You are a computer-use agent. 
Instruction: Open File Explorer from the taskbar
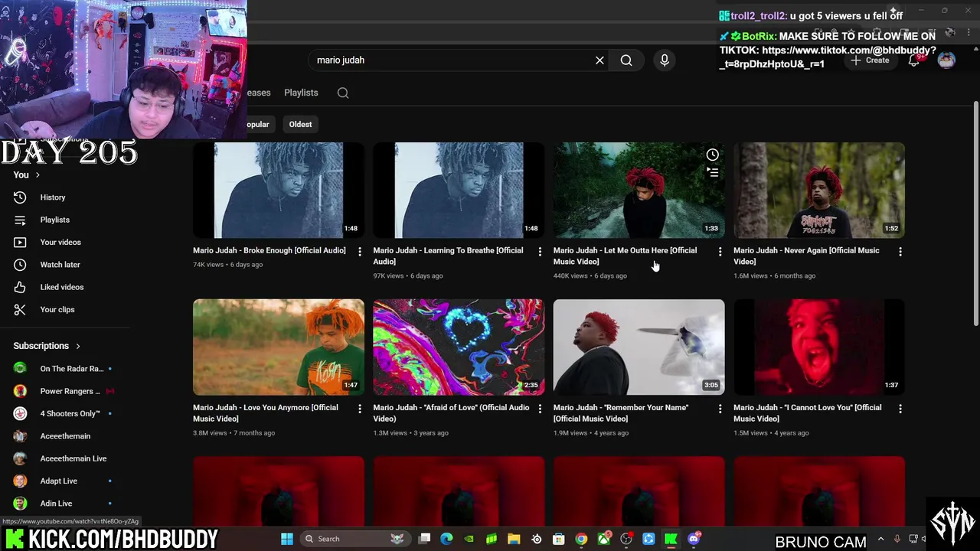(x=514, y=539)
